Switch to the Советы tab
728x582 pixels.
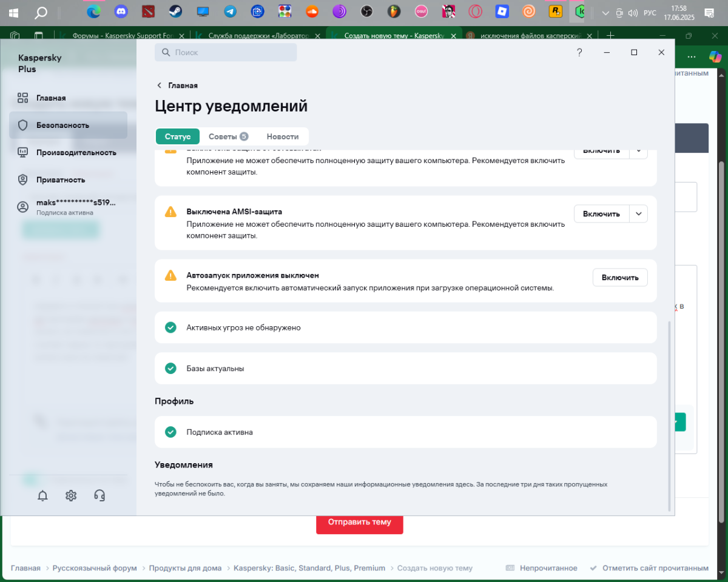pyautogui.click(x=228, y=136)
